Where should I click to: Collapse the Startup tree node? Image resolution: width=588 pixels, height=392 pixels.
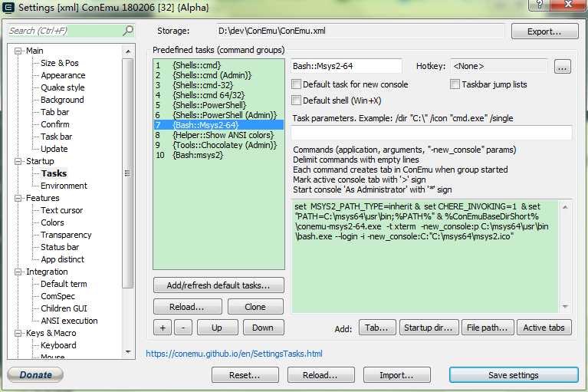click(x=18, y=161)
